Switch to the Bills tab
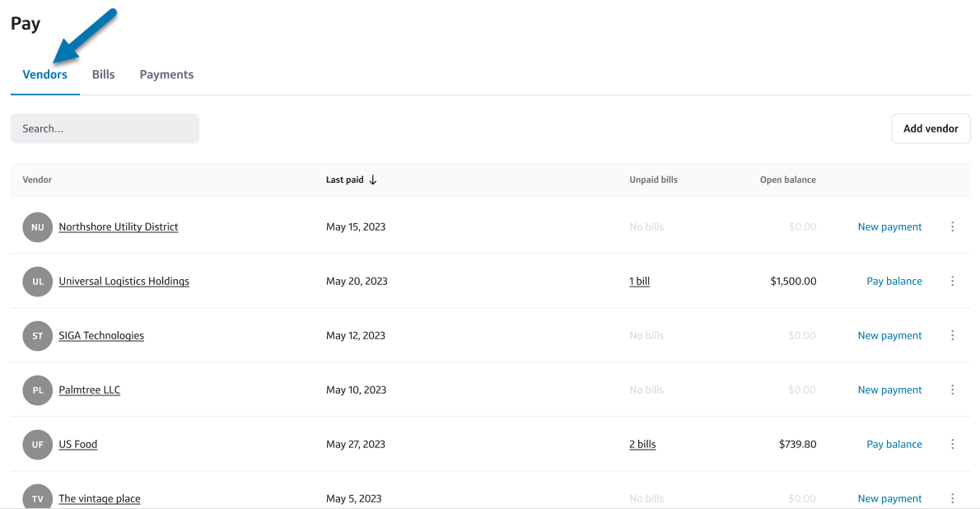Image resolution: width=980 pixels, height=509 pixels. (x=104, y=74)
